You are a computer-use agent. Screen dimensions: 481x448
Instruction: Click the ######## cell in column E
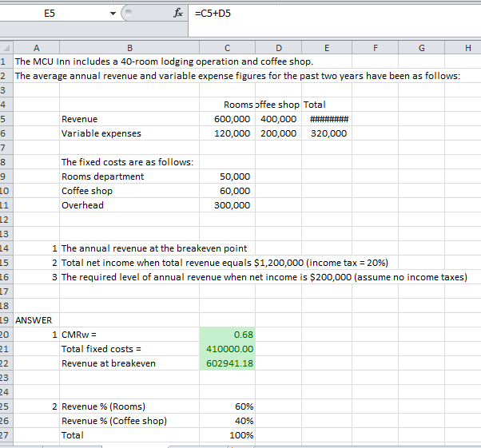(327, 119)
